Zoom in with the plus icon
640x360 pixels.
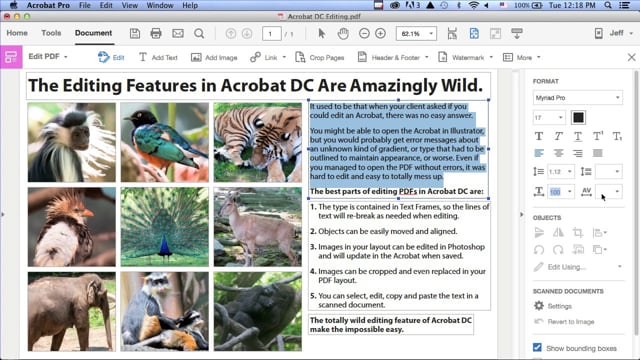[x=380, y=33]
